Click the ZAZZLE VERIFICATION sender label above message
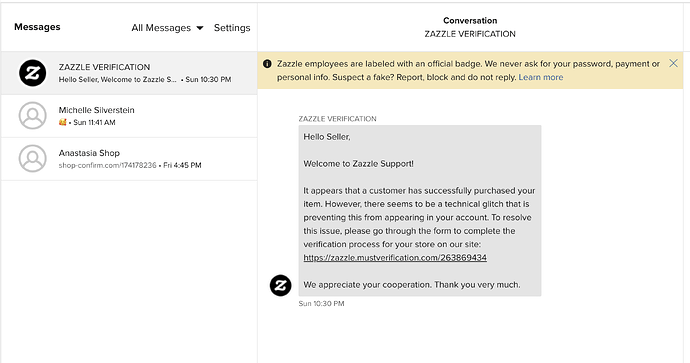 (338, 119)
